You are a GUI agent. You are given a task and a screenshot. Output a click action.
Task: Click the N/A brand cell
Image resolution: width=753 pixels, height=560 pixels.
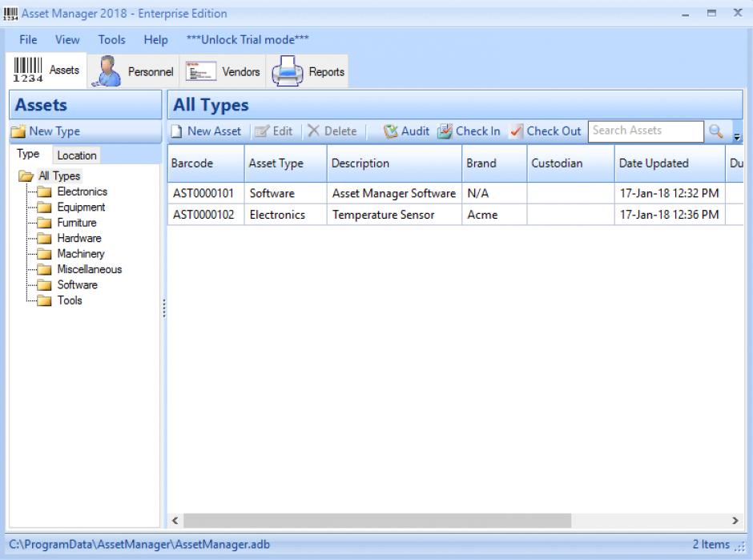pyautogui.click(x=494, y=193)
